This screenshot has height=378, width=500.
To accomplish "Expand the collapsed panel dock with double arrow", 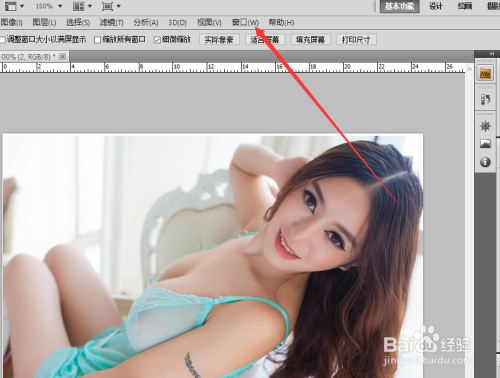I will point(492,54).
